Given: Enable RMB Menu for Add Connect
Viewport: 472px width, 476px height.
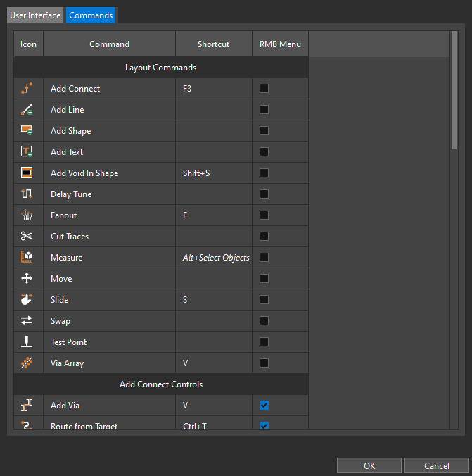Looking at the screenshot, I should [x=264, y=88].
